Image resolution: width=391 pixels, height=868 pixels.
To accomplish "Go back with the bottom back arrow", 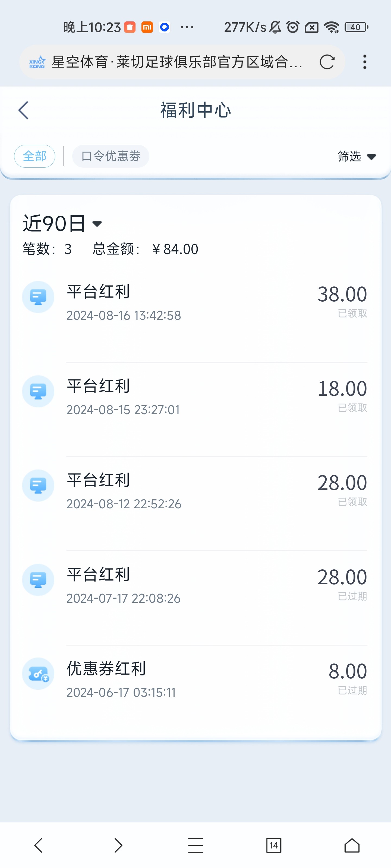I will 39,845.
